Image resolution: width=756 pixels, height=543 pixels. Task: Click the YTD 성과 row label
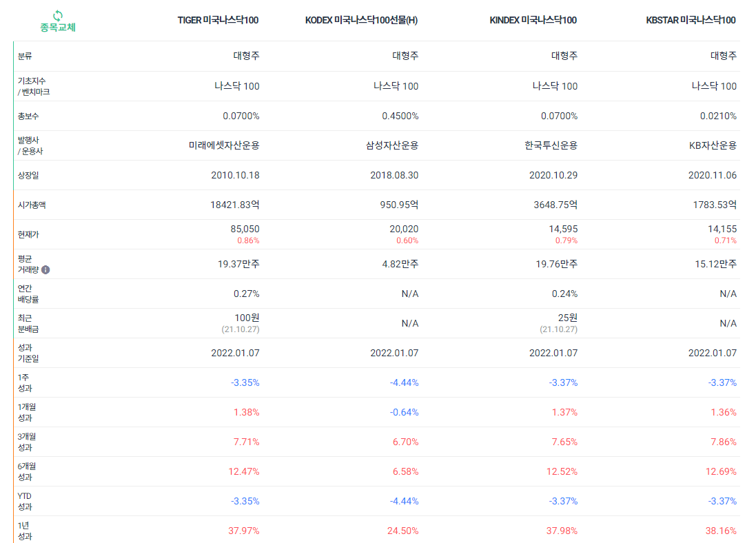(x=25, y=502)
